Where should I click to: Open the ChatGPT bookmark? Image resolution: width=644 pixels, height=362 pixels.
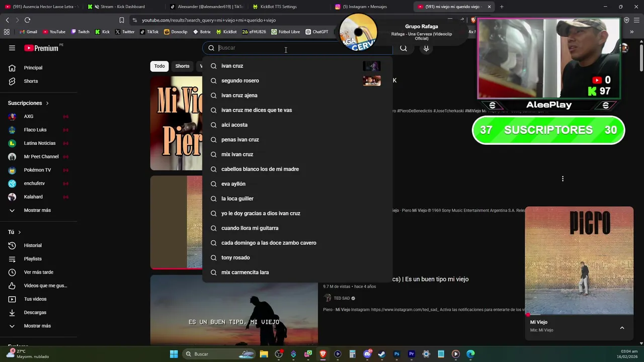click(316, 32)
